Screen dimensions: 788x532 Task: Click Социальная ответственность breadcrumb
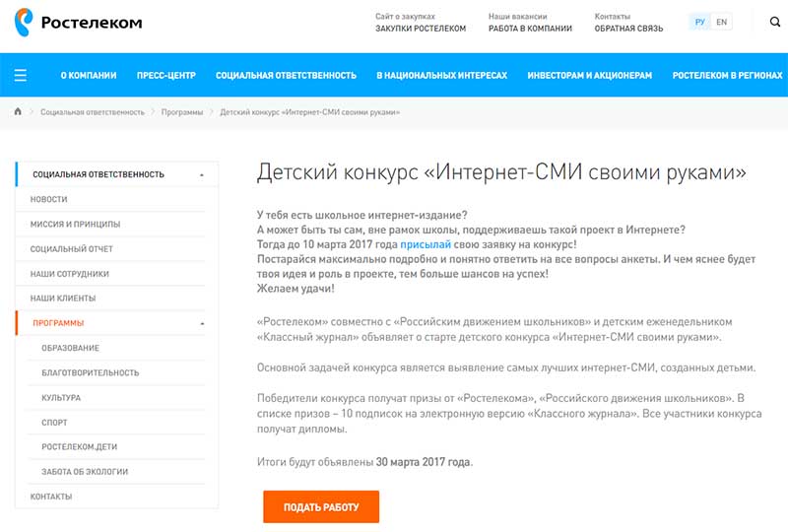93,112
